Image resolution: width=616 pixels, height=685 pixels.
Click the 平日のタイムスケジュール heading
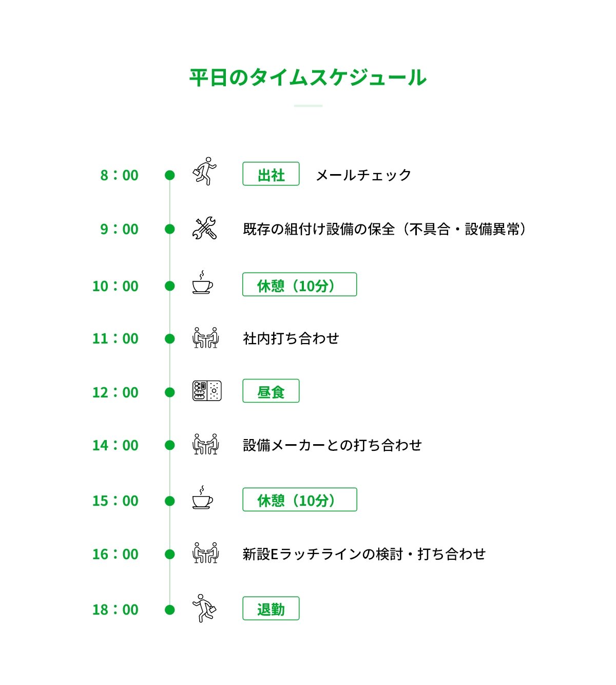(308, 78)
